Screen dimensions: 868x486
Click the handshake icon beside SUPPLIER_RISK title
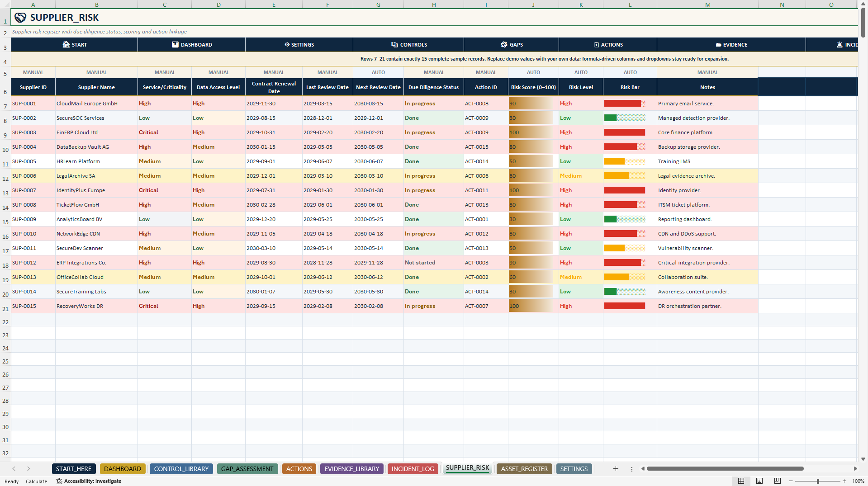20,18
